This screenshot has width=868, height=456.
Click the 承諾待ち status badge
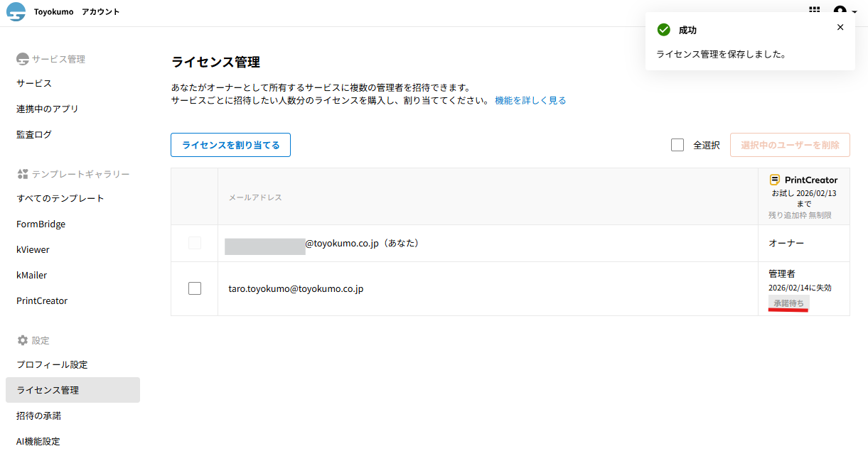[788, 303]
